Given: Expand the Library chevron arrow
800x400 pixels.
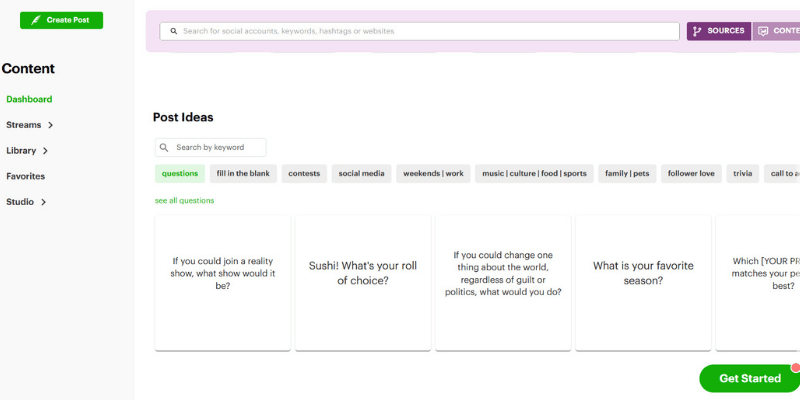Looking at the screenshot, I should 45,151.
